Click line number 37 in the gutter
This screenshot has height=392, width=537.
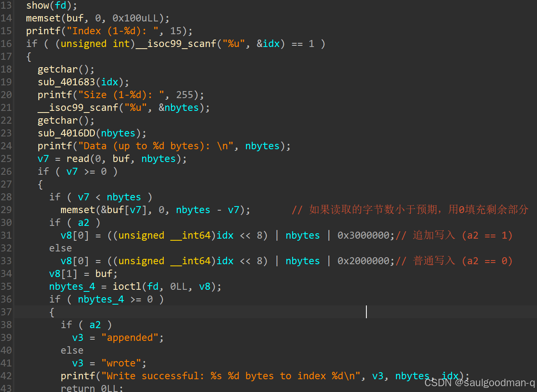click(6, 312)
